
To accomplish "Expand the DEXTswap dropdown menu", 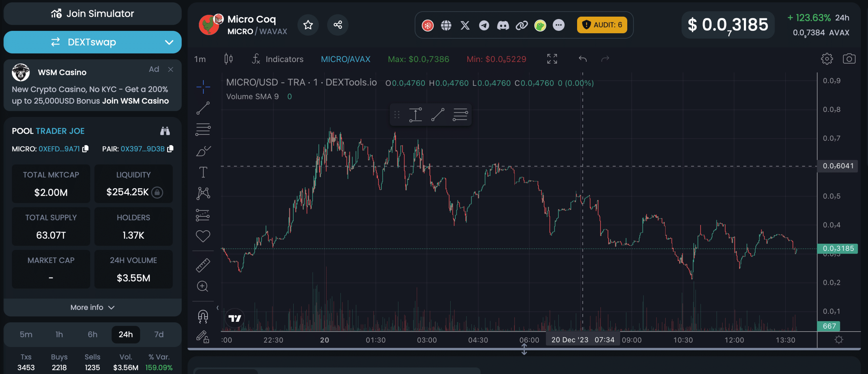I will 170,42.
